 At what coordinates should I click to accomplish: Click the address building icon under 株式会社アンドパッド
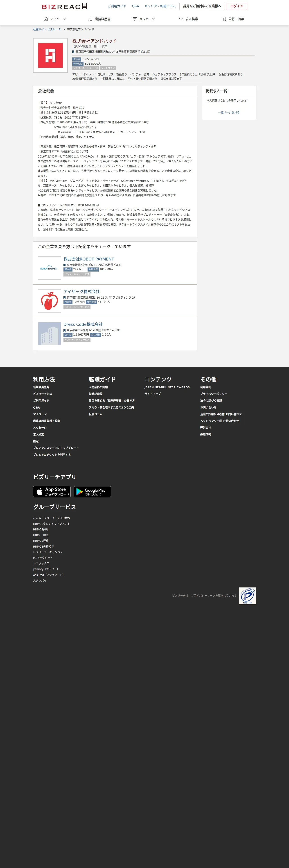[x=73, y=52]
